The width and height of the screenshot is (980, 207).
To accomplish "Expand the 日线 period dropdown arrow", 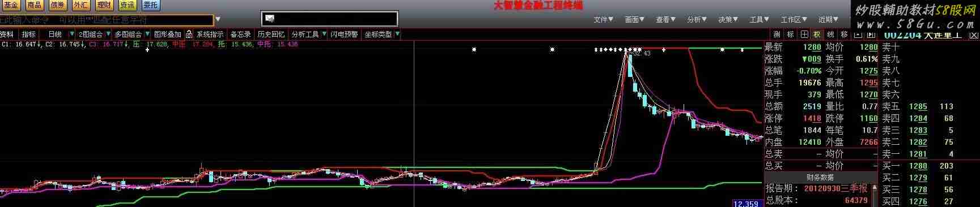I will click(x=71, y=34).
